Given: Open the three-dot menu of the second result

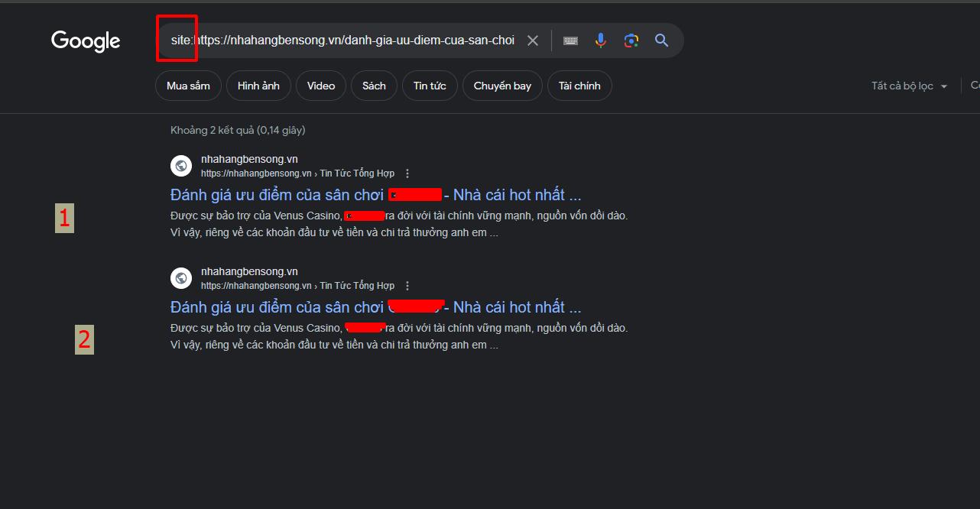Looking at the screenshot, I should tap(407, 286).
